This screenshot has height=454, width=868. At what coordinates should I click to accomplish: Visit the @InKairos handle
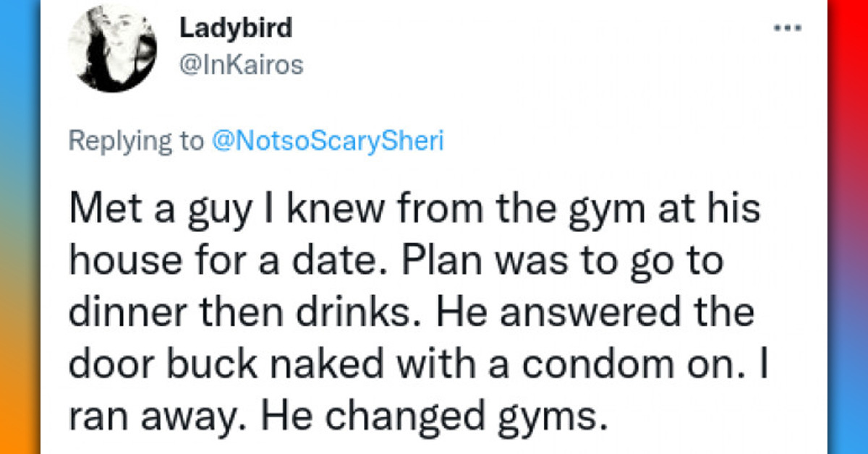click(241, 65)
